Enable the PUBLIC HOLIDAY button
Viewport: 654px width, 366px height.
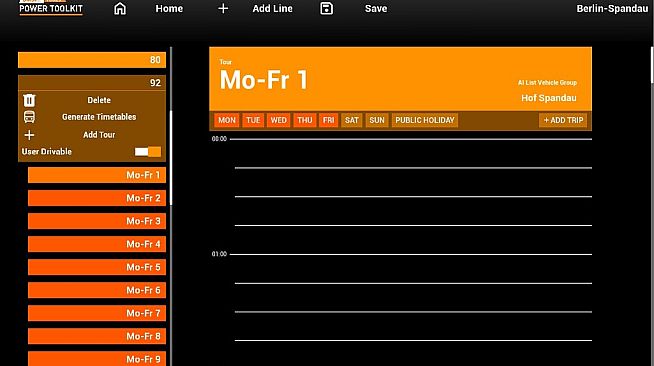tap(425, 120)
